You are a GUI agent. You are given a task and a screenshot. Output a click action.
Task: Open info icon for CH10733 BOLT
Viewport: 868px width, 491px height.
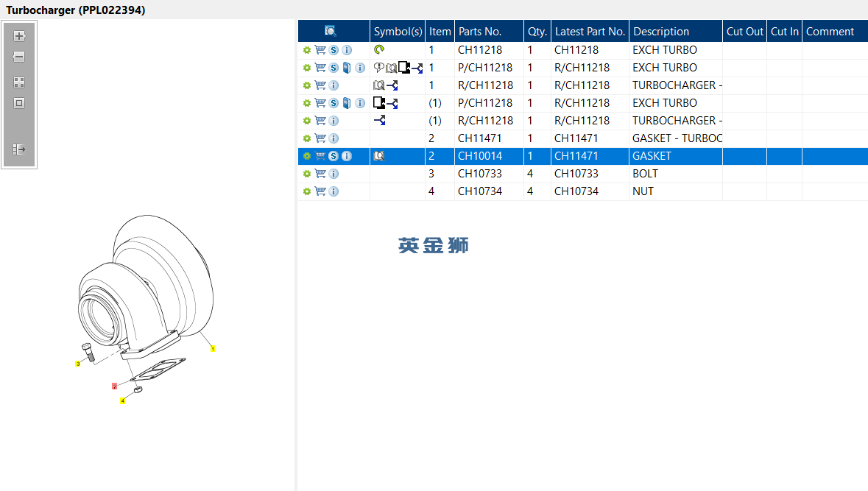coord(334,174)
